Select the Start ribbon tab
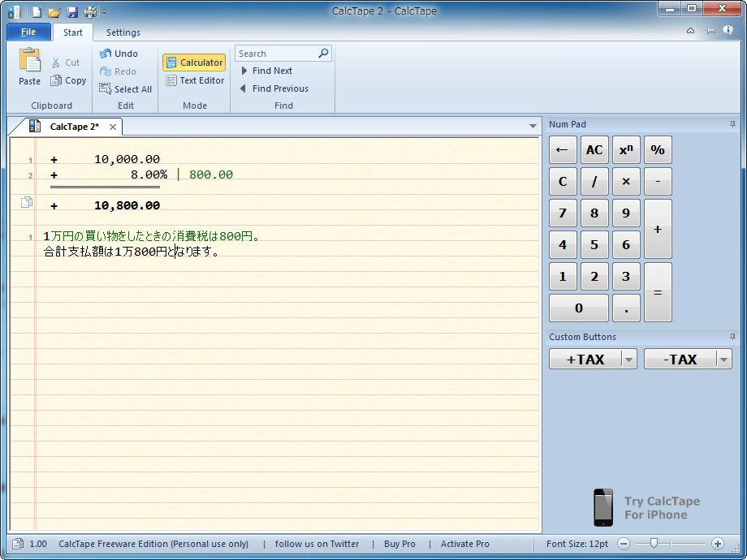 pos(73,32)
